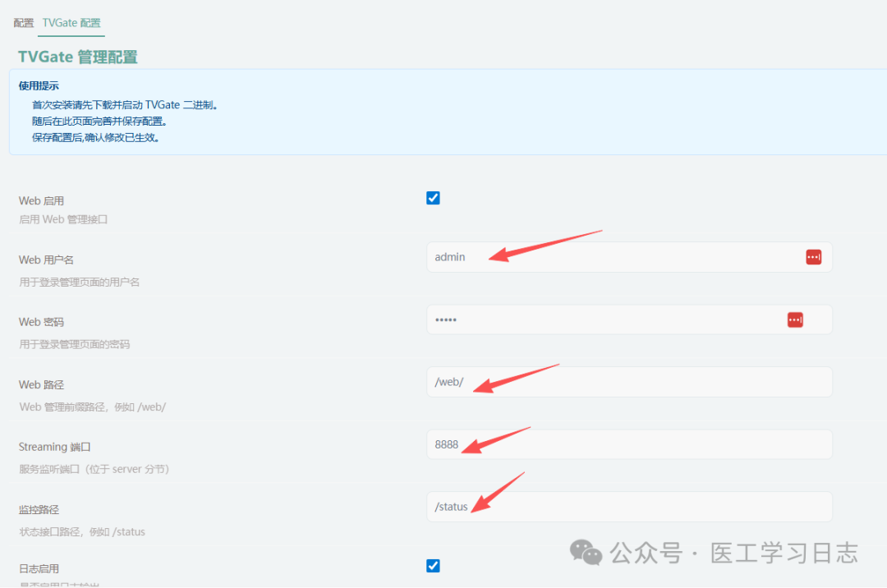This screenshot has width=887, height=588.
Task: Click the 使用提示 title in info box
Action: (39, 86)
